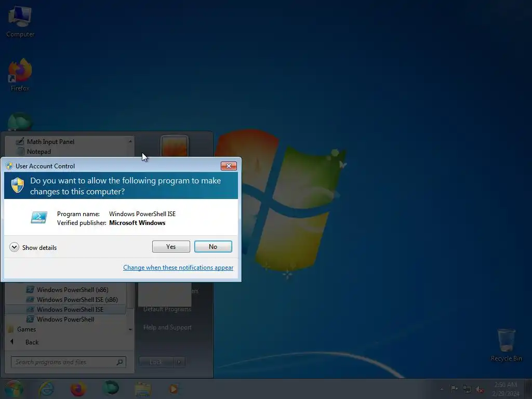Image resolution: width=532 pixels, height=399 pixels.
Task: Open Help and Support in Start menu
Action: point(167,327)
